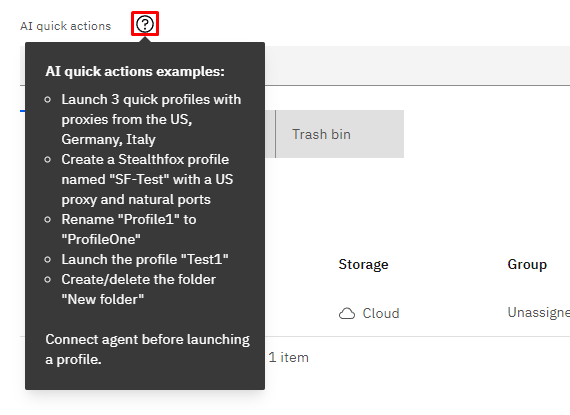Click the "AI quick actions" label

click(x=65, y=26)
